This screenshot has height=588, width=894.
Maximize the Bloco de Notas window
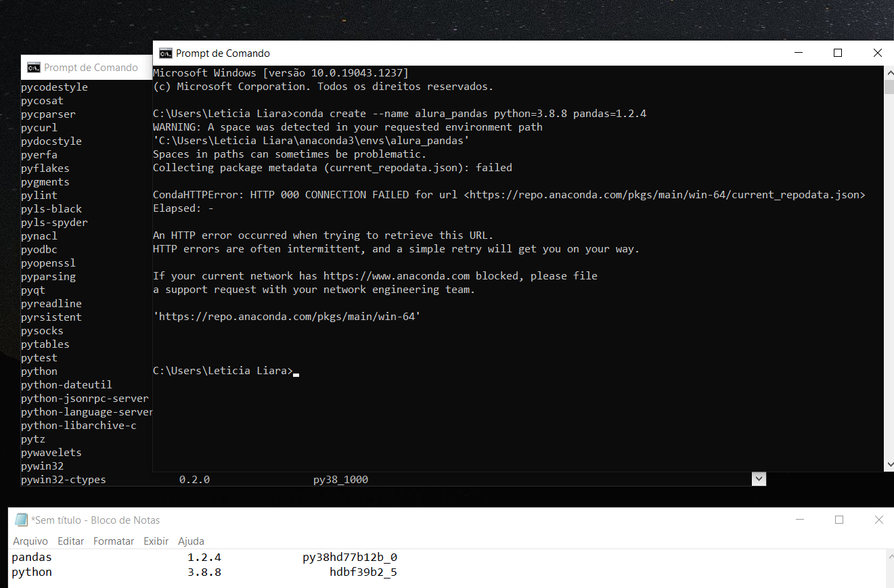pos(839,520)
